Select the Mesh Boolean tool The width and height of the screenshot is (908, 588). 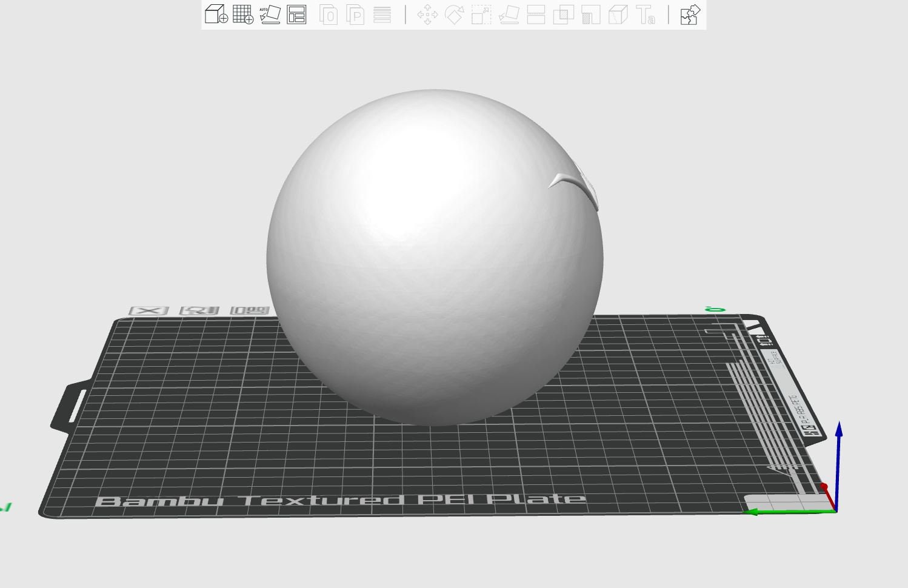pyautogui.click(x=564, y=15)
